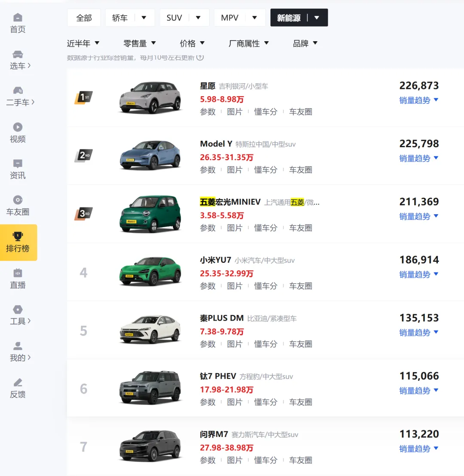Click the 选车 car selection icon

18,55
